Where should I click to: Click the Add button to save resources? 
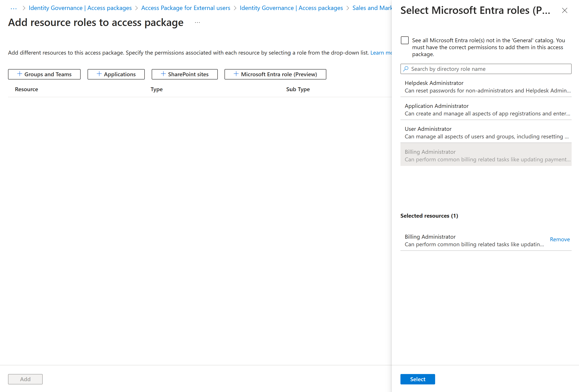click(x=25, y=379)
